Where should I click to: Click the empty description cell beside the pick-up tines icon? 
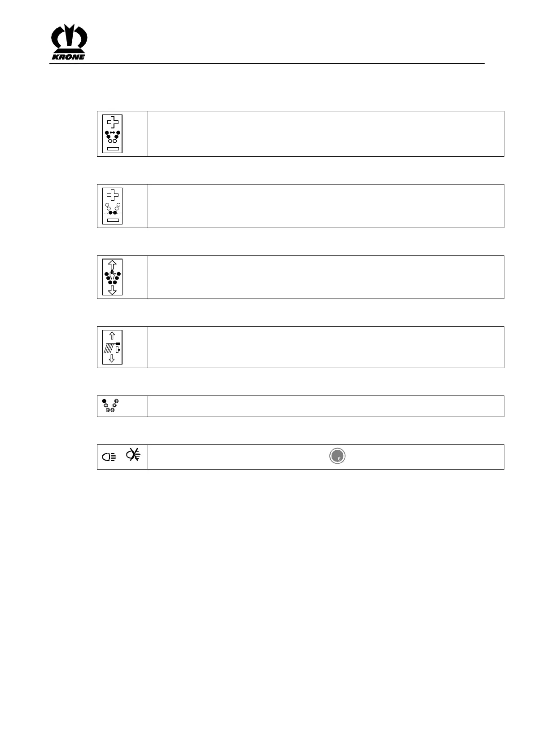pos(326,347)
